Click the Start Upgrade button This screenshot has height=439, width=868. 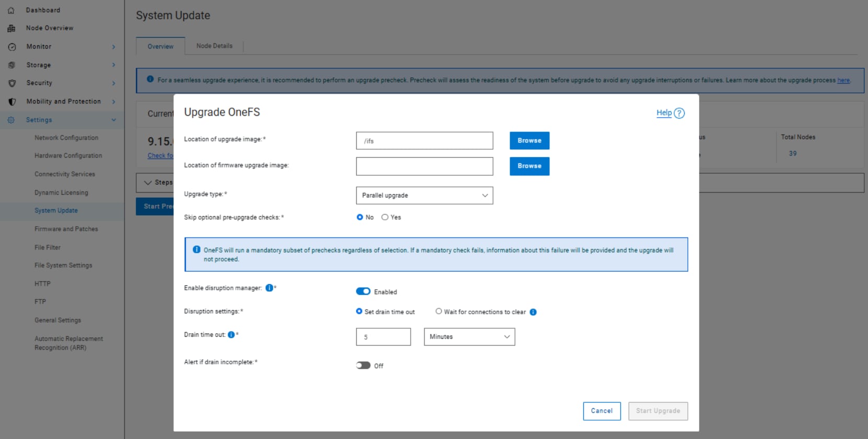click(x=658, y=411)
